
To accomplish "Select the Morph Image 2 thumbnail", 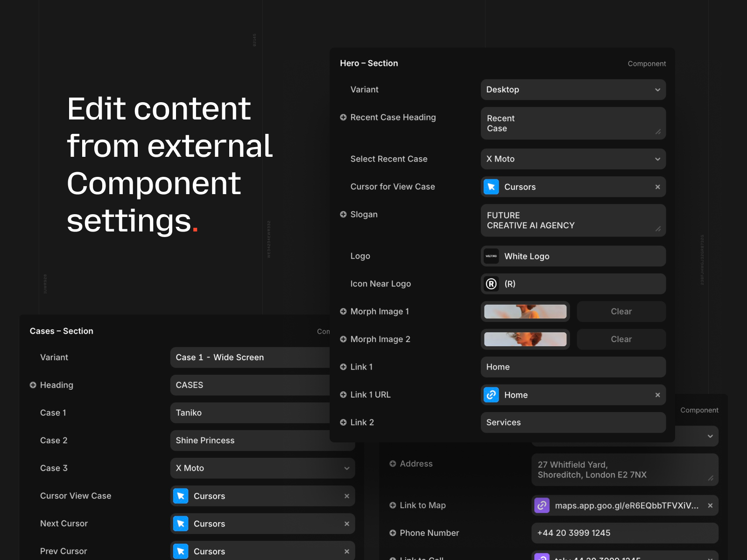I will 525,339.
